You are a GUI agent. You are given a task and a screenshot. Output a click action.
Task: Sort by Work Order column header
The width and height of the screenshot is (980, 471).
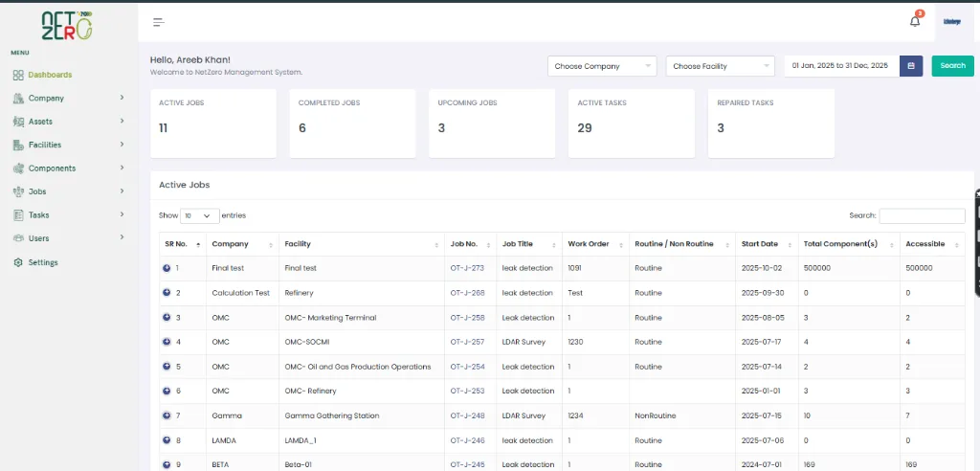click(595, 244)
